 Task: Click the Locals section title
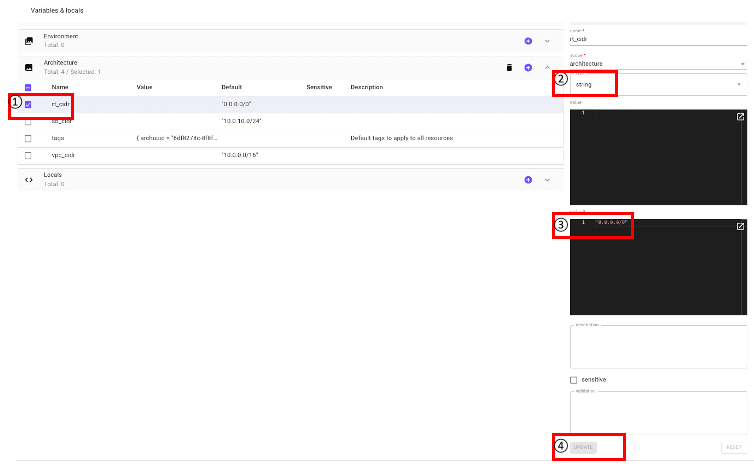[52, 175]
